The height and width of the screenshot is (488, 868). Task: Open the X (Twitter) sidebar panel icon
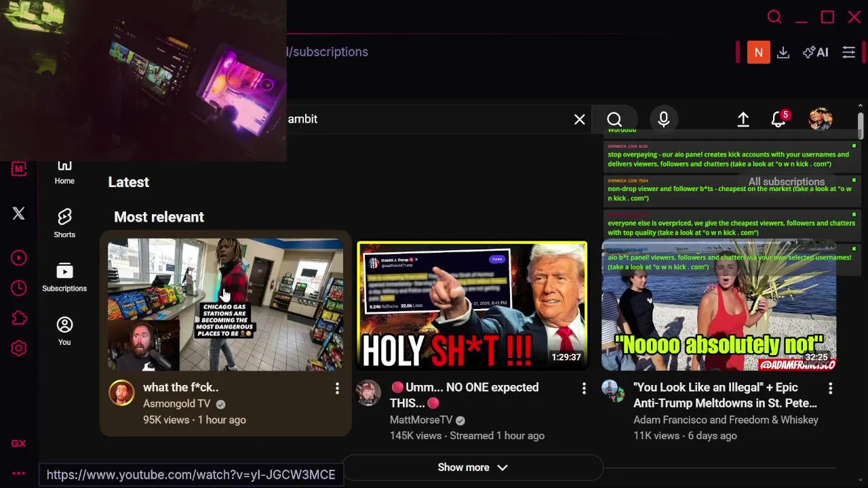pyautogui.click(x=19, y=213)
